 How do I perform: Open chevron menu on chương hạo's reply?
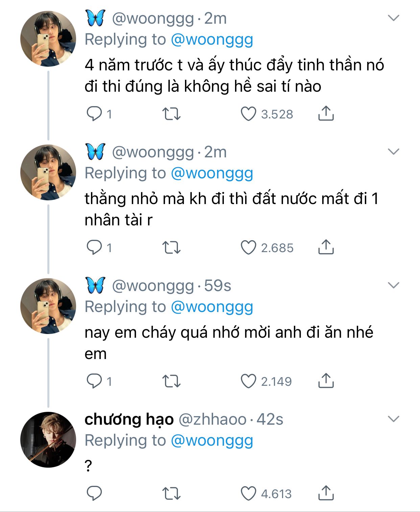(x=394, y=419)
